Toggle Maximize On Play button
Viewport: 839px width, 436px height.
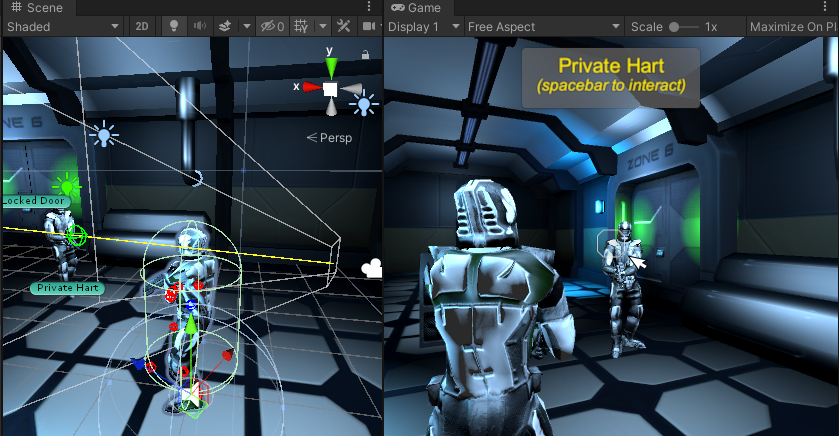click(x=792, y=27)
